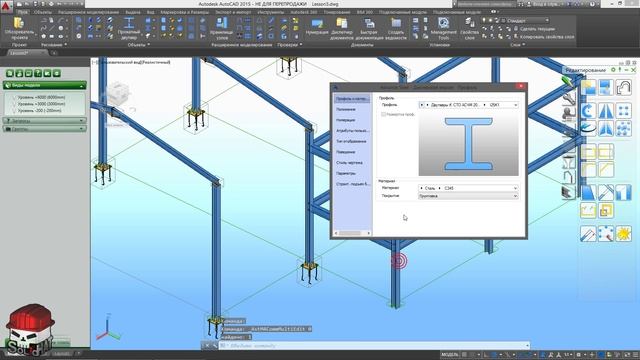The width and height of the screenshot is (640, 360).
Task: Open the Export and Import (Экспорт и импорт) tab
Action: pyautogui.click(x=233, y=13)
